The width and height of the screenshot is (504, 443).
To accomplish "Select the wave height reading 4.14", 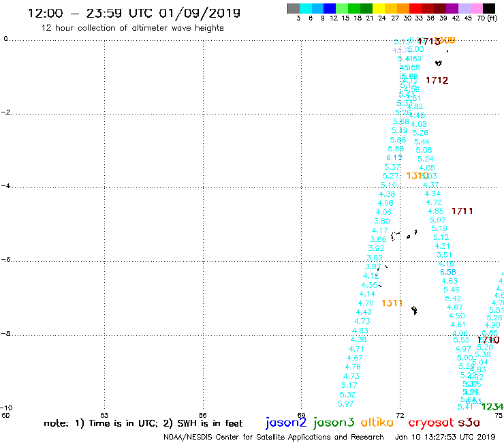I will pos(367,294).
